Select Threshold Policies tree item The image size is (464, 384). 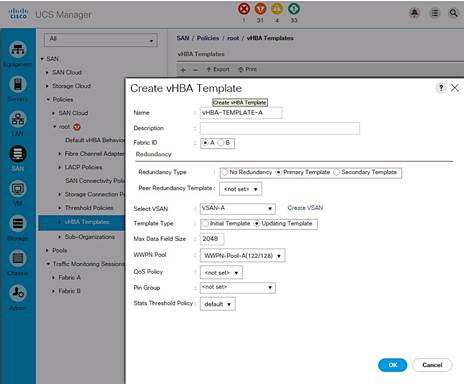coord(89,208)
